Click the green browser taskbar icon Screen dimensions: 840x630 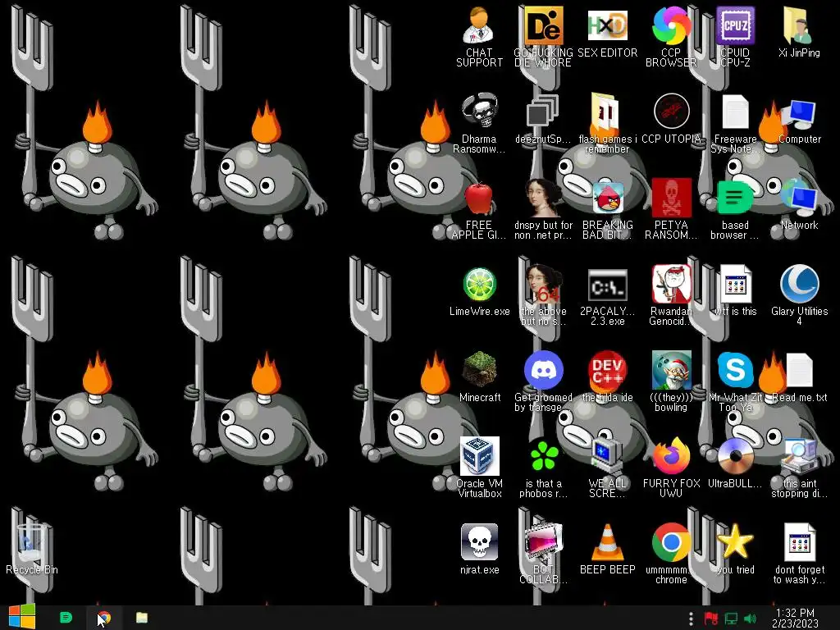pos(66,618)
